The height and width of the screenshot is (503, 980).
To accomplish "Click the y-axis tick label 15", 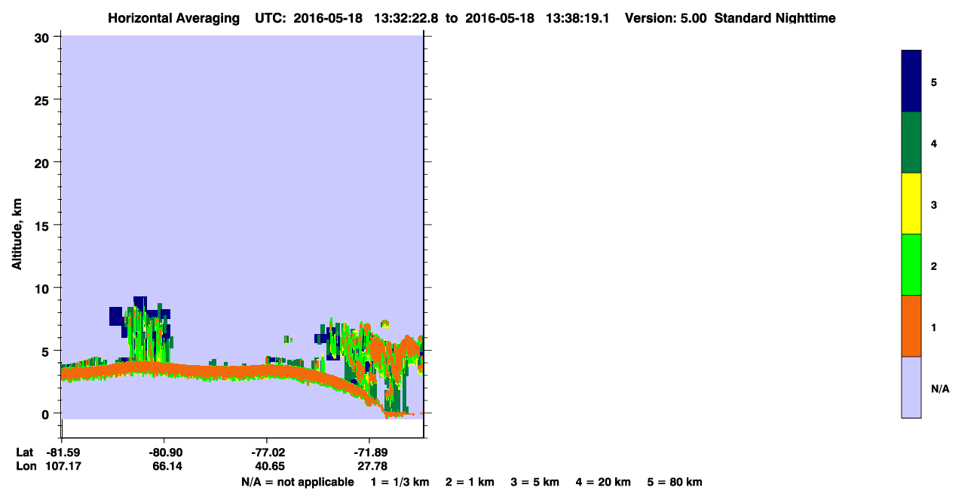I will [44, 225].
